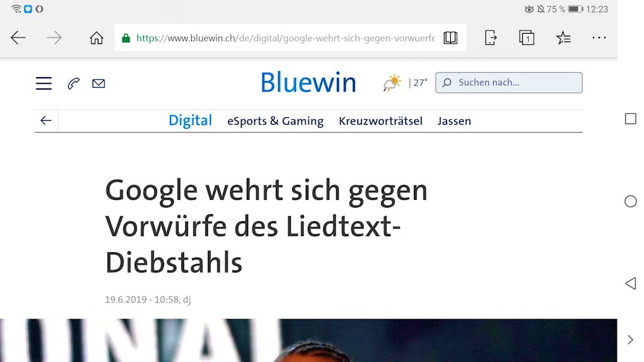Tap the continue-on-PC share icon
644x362 pixels.
tap(490, 38)
